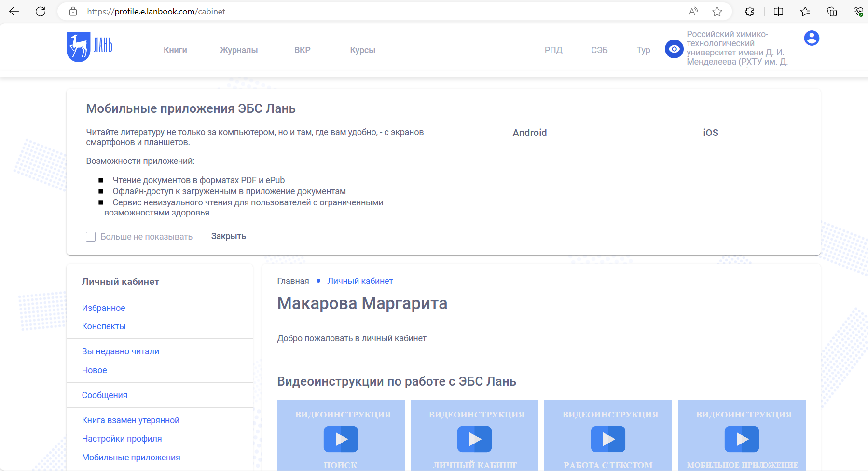Open 'Настройки профиля' link

click(122, 439)
